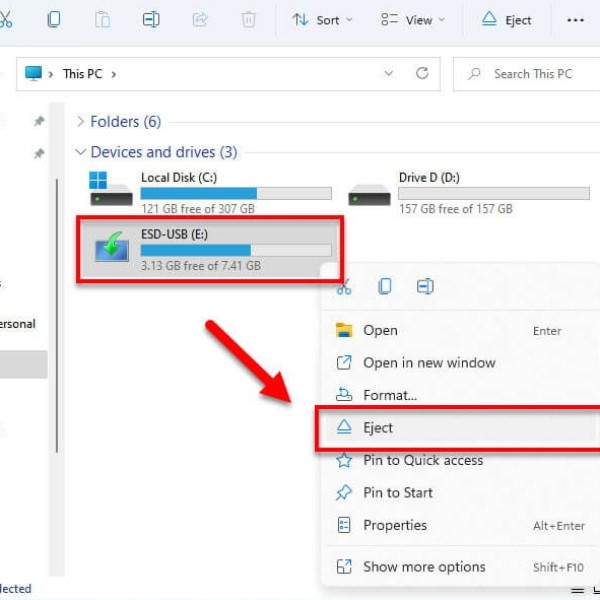Image resolution: width=600 pixels, height=600 pixels.
Task: Click the This PC monitor icon in address bar
Action: point(33,73)
